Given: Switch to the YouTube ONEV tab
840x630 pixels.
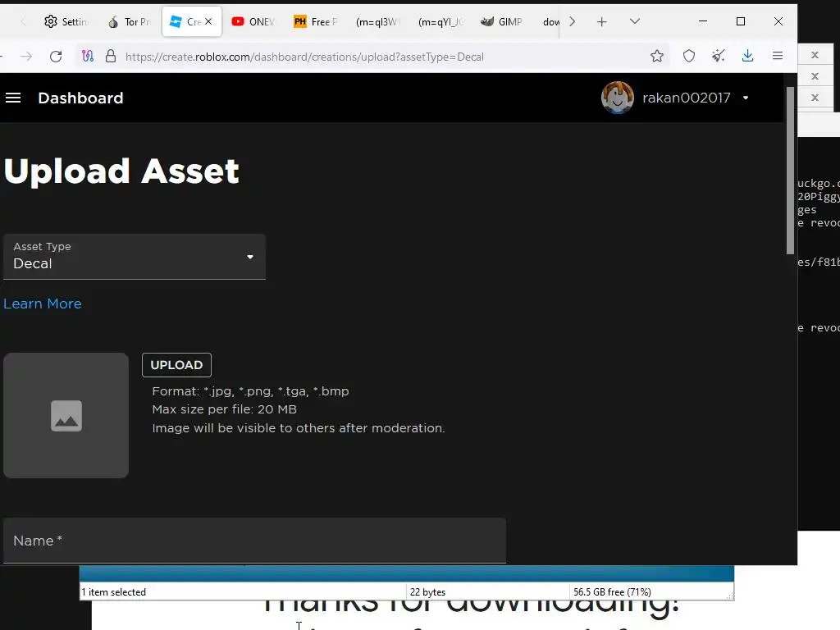Looking at the screenshot, I should pos(253,22).
